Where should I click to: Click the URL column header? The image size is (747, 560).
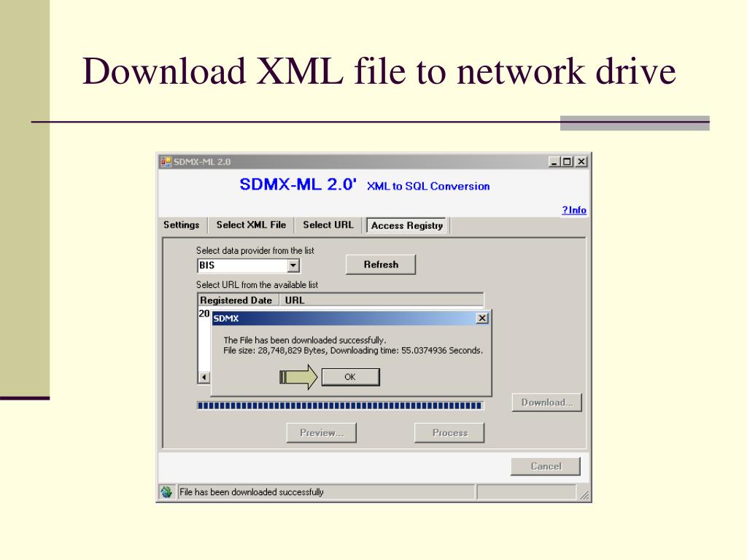point(381,300)
